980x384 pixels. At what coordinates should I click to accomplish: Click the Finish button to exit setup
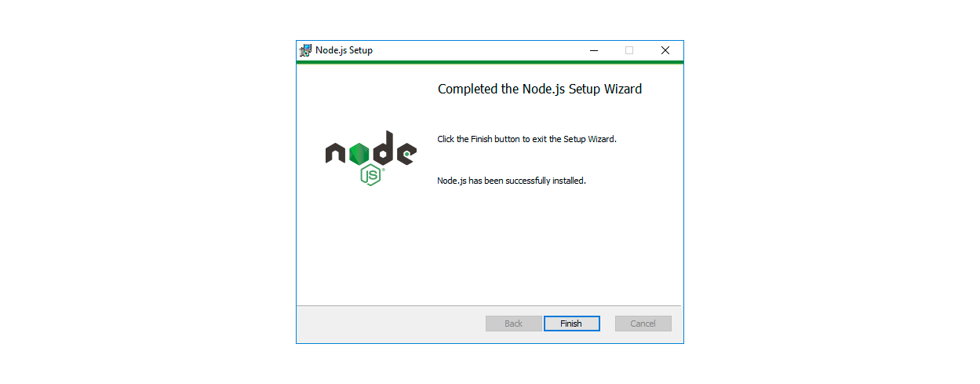(571, 324)
